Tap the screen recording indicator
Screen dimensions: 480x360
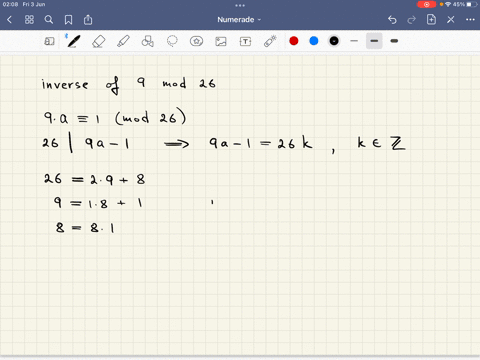426,4
